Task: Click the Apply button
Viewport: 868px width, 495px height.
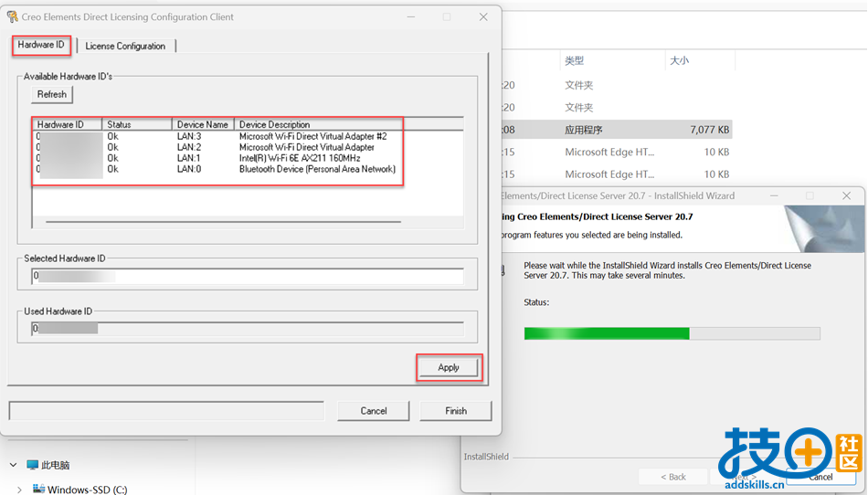Action: pos(449,368)
